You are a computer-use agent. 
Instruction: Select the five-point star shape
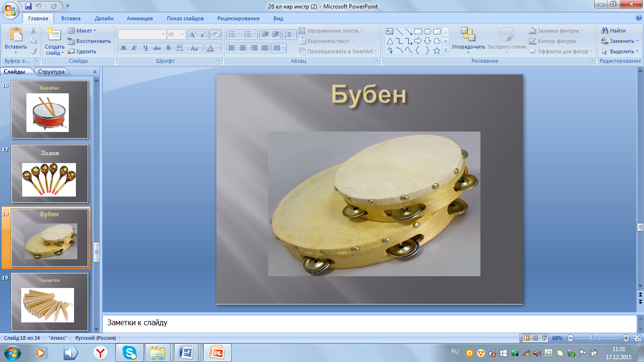click(437, 50)
